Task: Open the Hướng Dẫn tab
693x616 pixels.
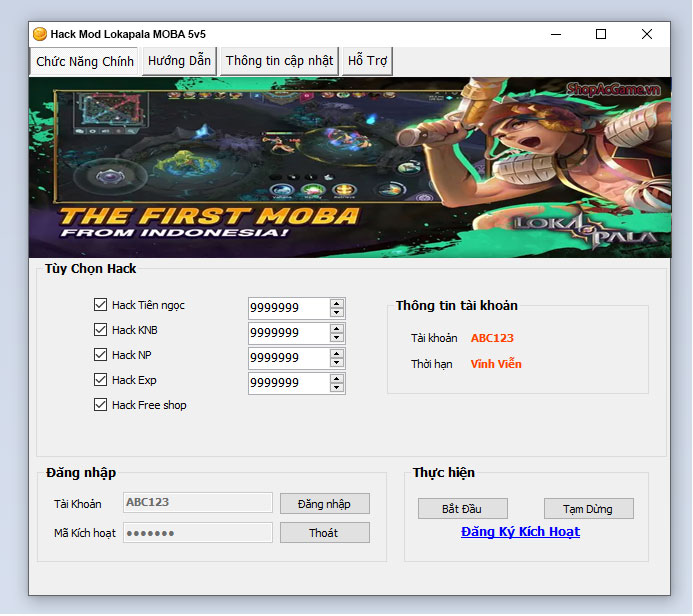Action: pos(179,61)
